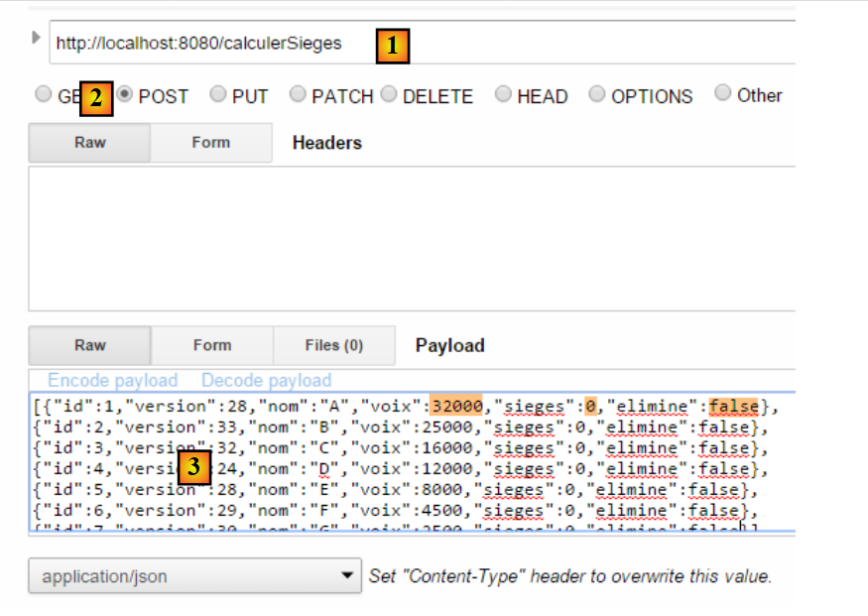This screenshot has height=616, width=868.
Task: Select the OPTIONS method radio button
Action: 597,94
